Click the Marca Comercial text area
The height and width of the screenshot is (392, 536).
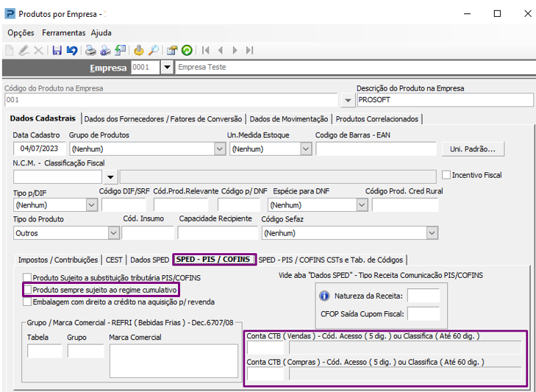(x=174, y=361)
